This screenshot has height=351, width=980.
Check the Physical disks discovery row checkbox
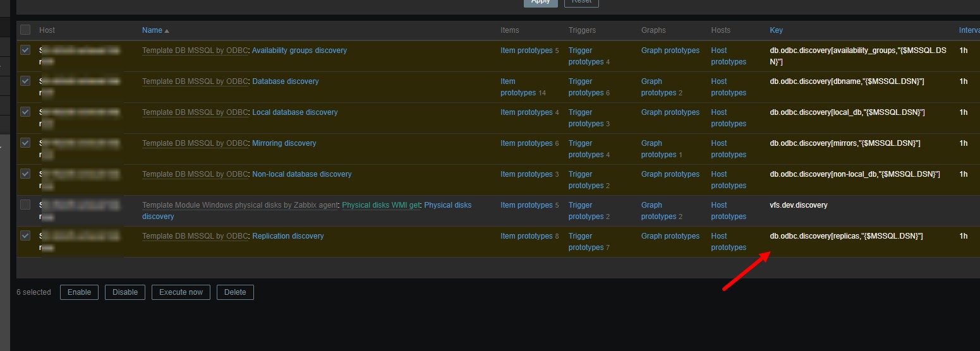click(x=25, y=205)
